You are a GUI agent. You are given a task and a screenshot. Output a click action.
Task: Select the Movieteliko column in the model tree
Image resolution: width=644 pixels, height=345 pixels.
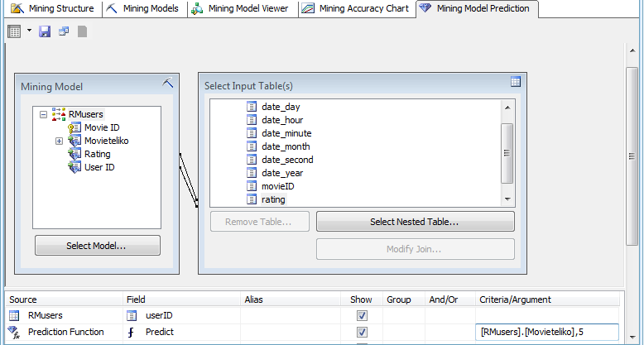tap(107, 141)
